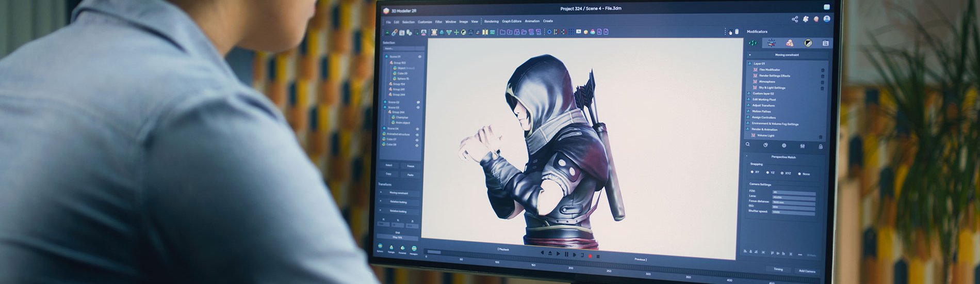980x284 pixels.
Task: Click the Select button
Action: (x=389, y=165)
